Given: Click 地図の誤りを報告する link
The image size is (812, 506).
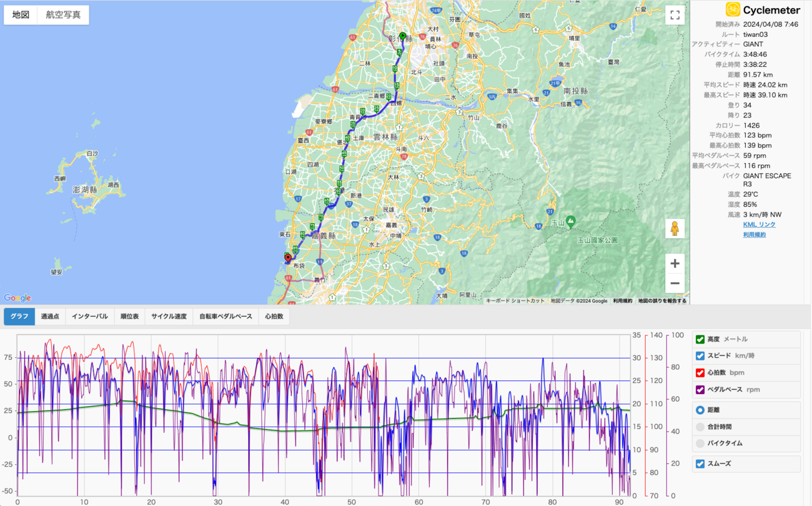Looking at the screenshot, I should point(662,301).
